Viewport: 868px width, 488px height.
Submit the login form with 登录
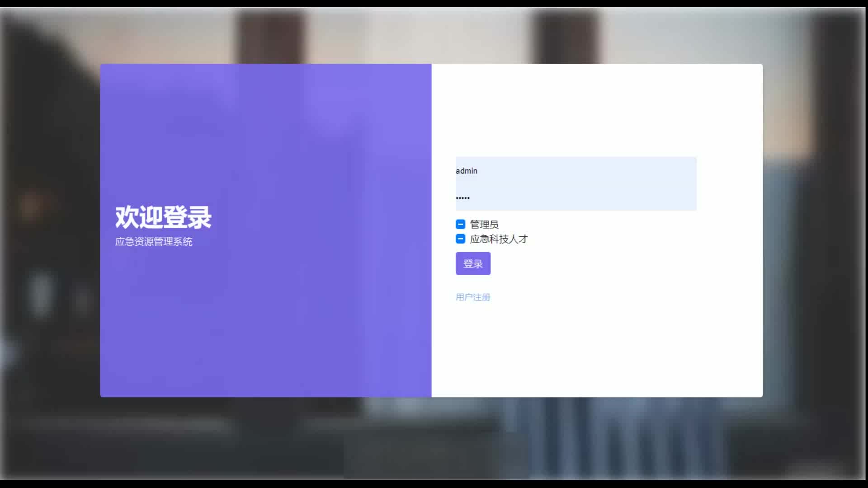tap(473, 263)
